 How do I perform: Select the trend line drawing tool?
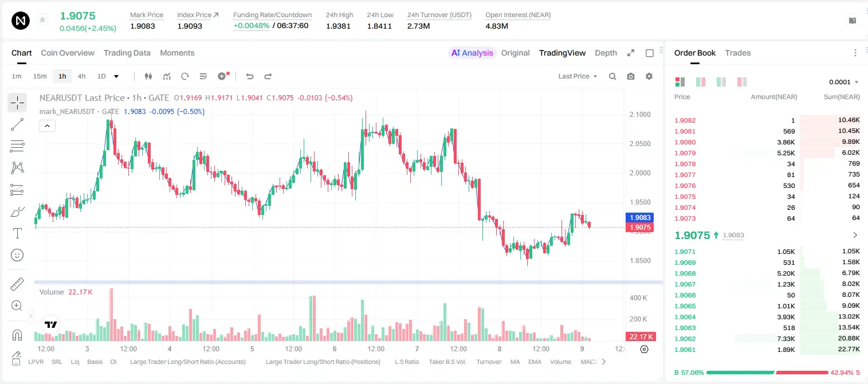[x=17, y=124]
